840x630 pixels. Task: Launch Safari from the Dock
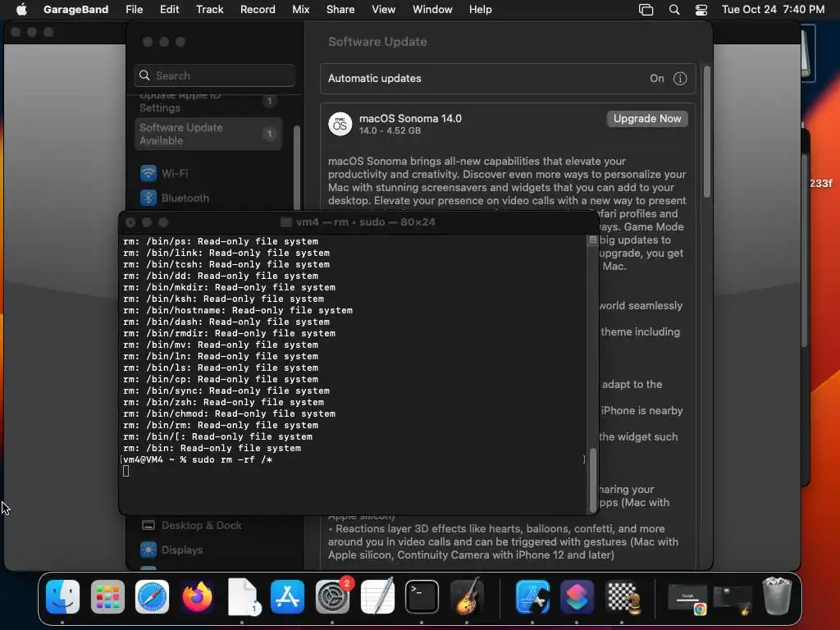click(x=152, y=596)
